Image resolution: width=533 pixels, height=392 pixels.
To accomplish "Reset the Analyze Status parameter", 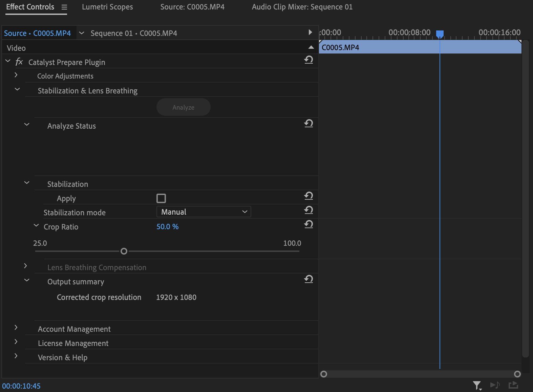I will click(x=308, y=124).
